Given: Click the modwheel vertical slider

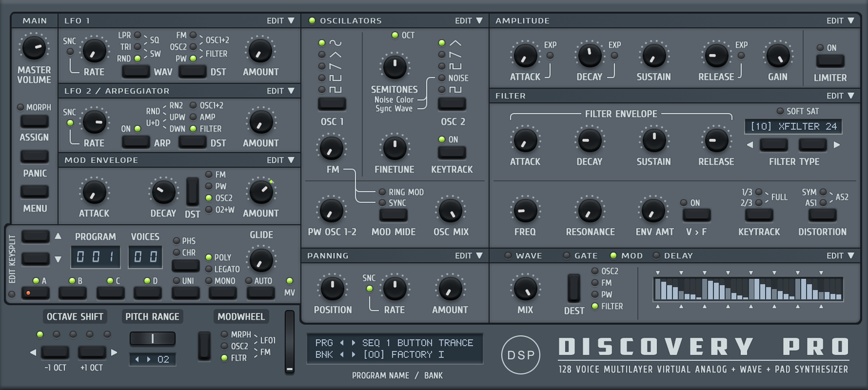Looking at the screenshot, I should click(290, 342).
